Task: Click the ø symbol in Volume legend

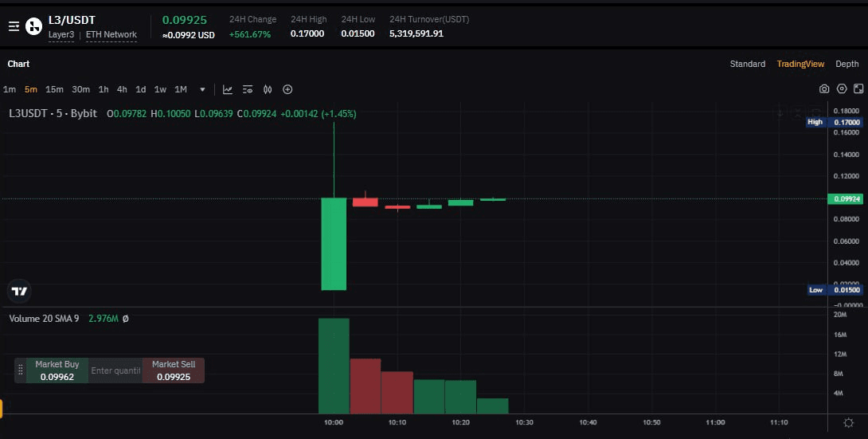Action: pos(126,319)
